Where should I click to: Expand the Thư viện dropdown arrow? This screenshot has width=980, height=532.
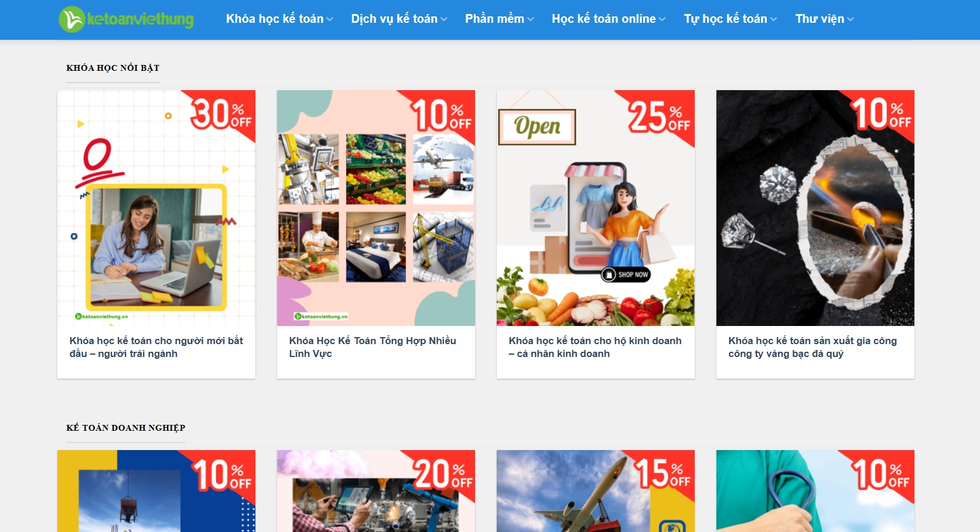(851, 19)
